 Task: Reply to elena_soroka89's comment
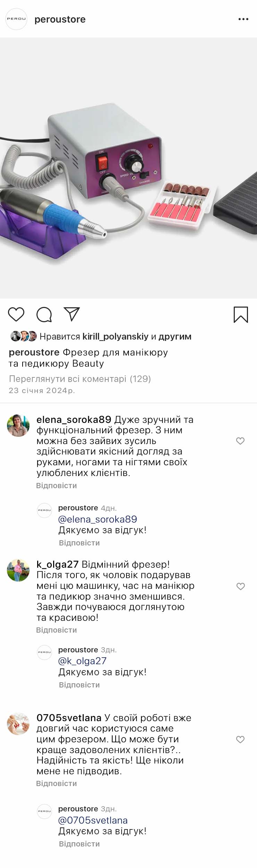[56, 485]
